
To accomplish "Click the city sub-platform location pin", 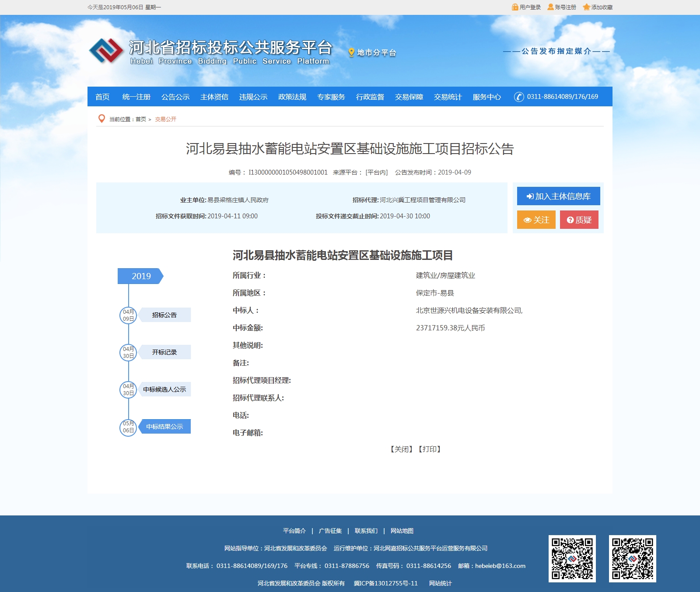I will tap(351, 53).
